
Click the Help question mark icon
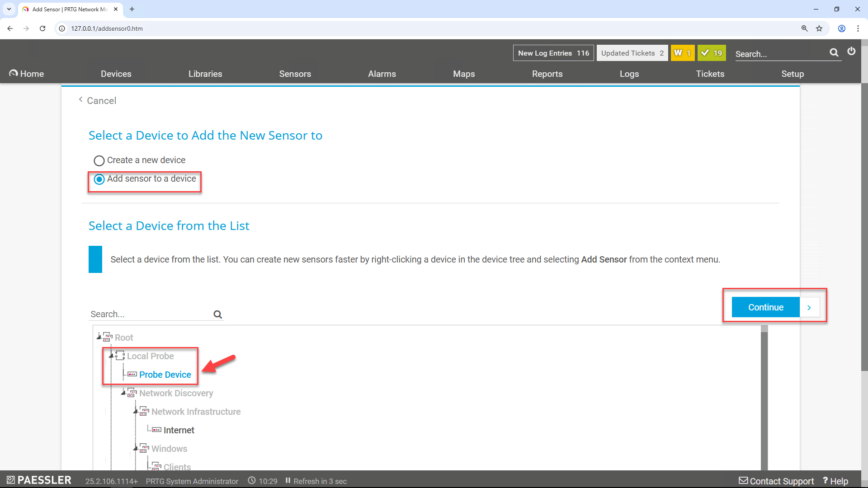click(826, 480)
